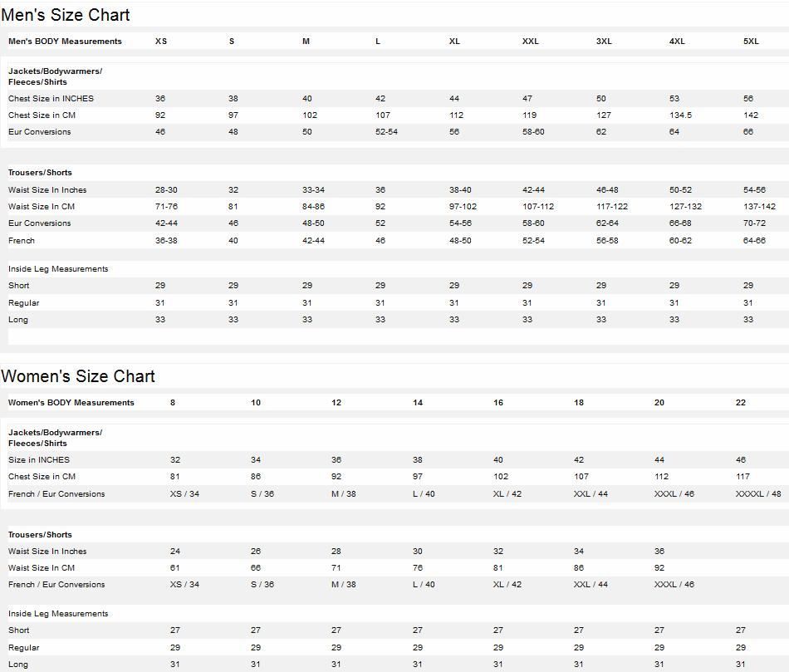Click men's Jackets/Bodywarmers/Fleeces/Shirts heading
The image size is (789, 672).
(x=55, y=77)
